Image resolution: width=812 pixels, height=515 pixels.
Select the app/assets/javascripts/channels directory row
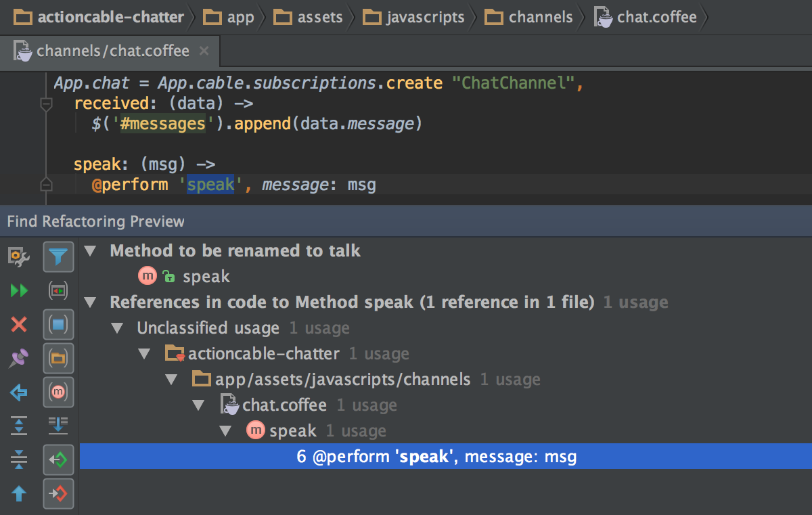click(x=366, y=380)
